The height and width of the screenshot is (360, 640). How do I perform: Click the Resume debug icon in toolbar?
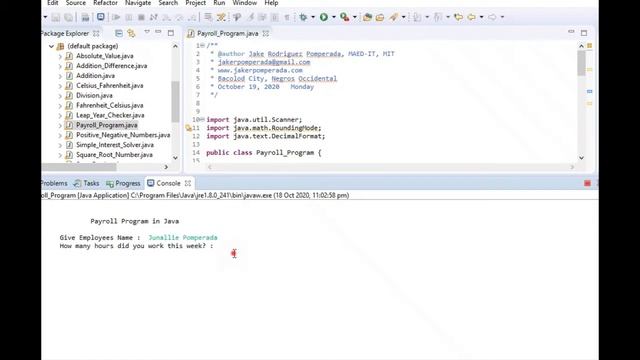[116, 17]
